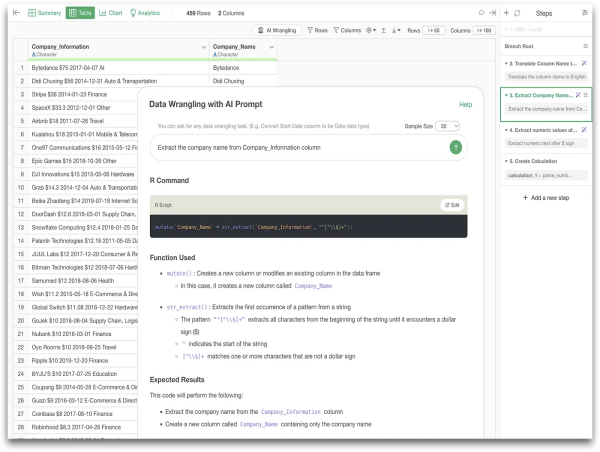Submit the prompt with green arrow button
The width and height of the screenshot is (600, 452).
[x=455, y=147]
